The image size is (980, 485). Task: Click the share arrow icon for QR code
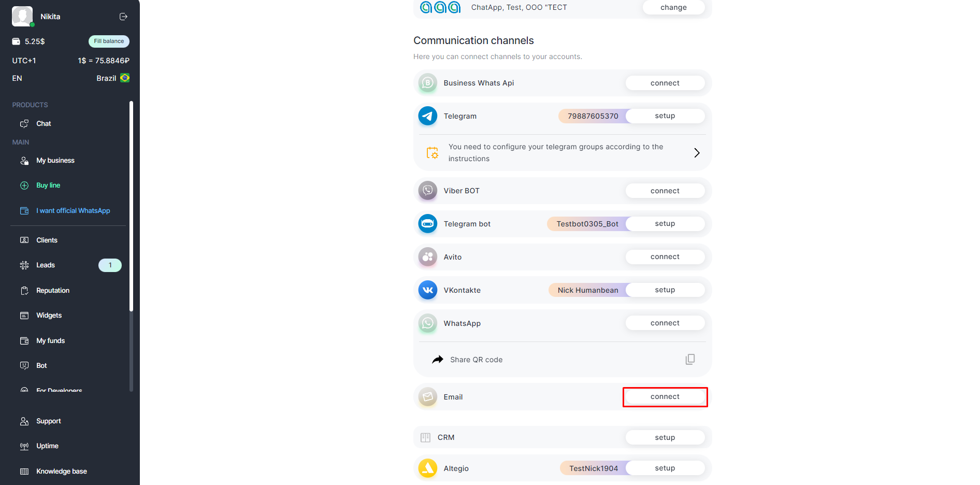point(438,360)
